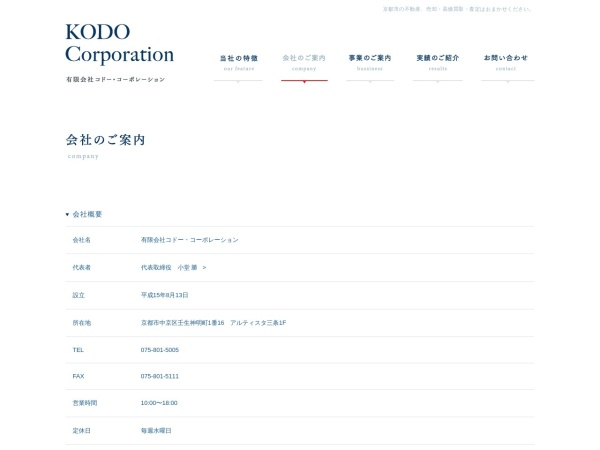
Task: Open the 代表取締役 representative profile link
Action: click(170, 268)
